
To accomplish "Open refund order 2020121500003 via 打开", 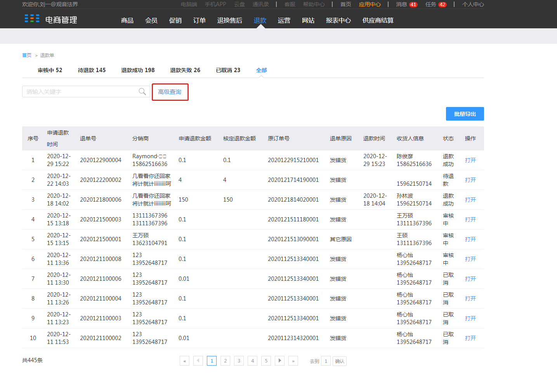I will coord(470,219).
